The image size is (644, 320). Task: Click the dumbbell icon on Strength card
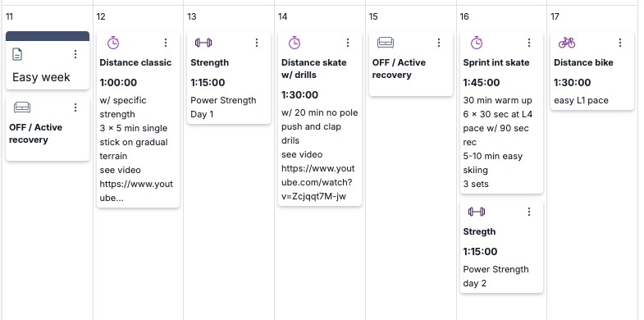[203, 43]
